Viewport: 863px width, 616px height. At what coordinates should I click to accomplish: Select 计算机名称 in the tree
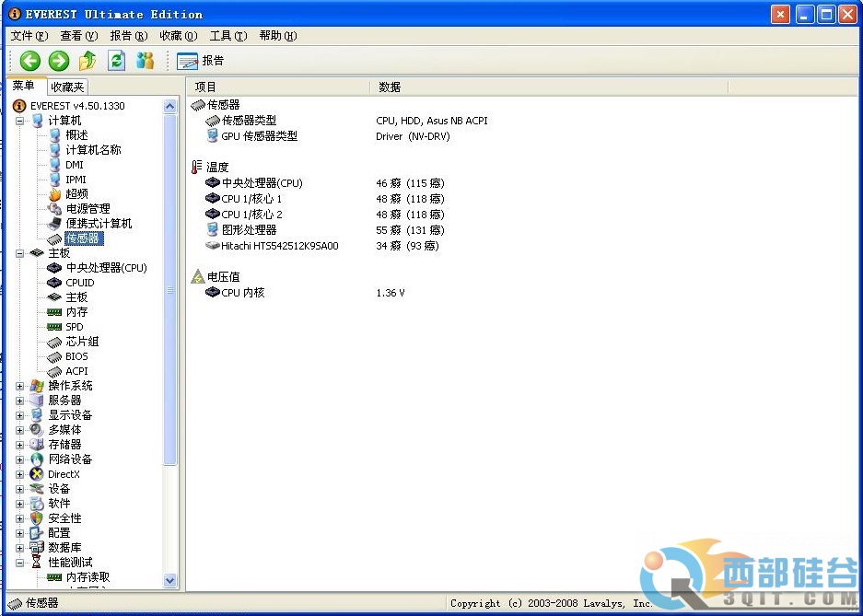(x=93, y=149)
